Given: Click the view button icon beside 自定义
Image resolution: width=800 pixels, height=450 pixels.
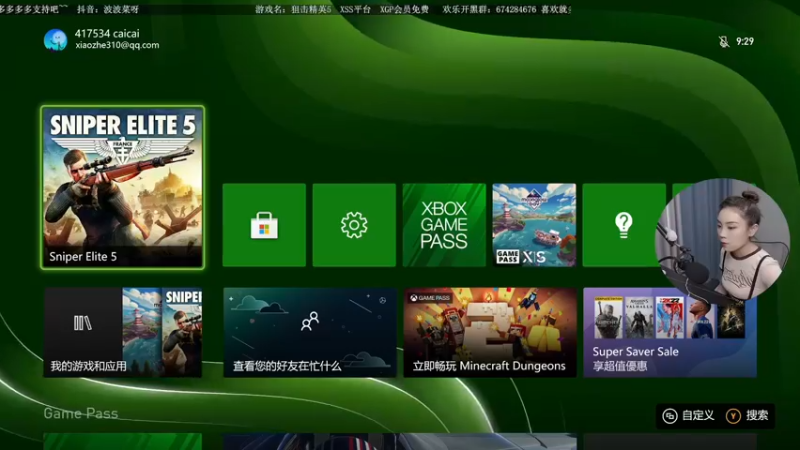Looking at the screenshot, I should coord(669,416).
